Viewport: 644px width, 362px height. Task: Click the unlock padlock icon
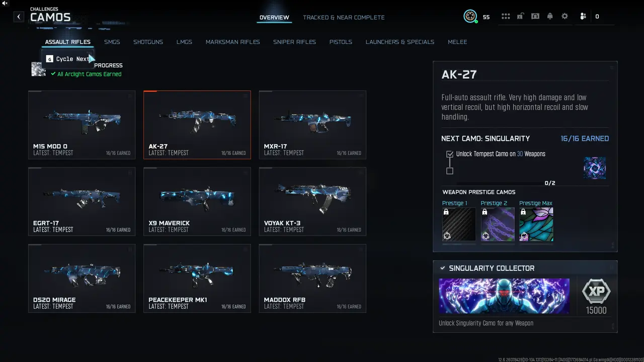(520, 17)
